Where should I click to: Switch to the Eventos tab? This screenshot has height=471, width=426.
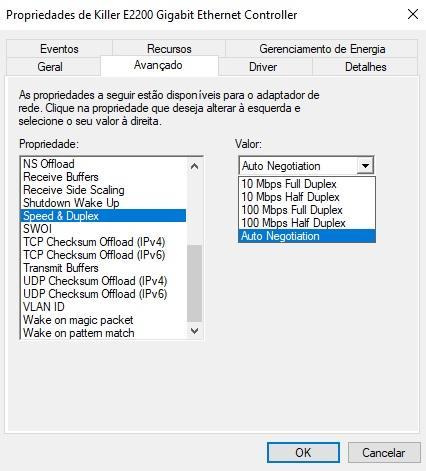pos(59,49)
